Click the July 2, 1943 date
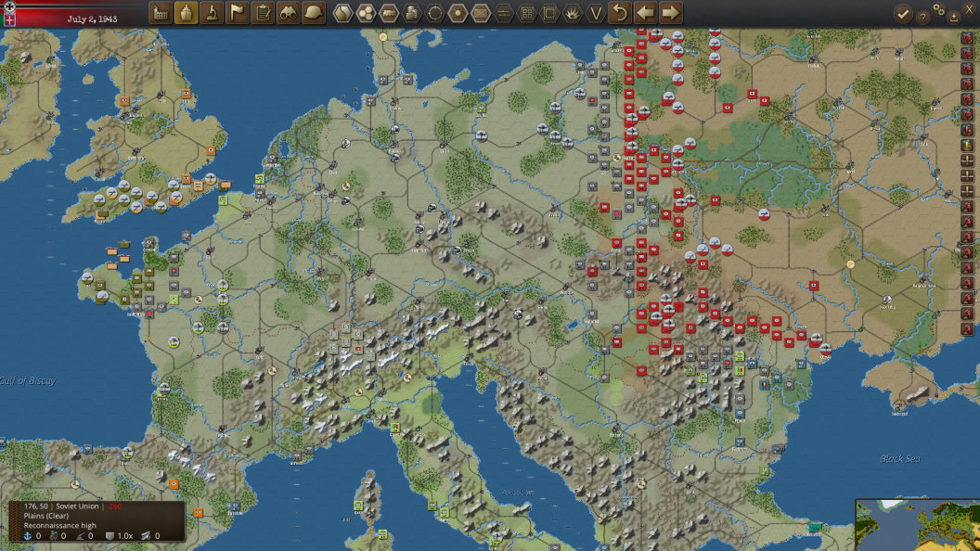 coord(92,19)
